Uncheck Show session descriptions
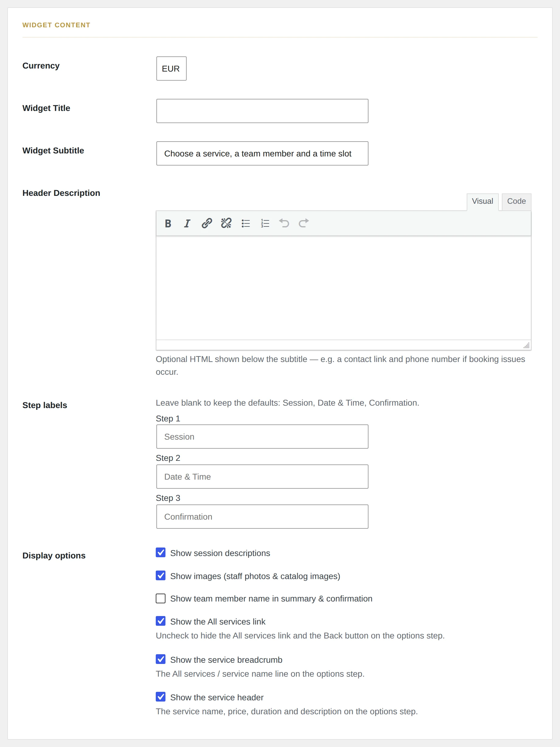Screen dimensions: 560x747 161,552
